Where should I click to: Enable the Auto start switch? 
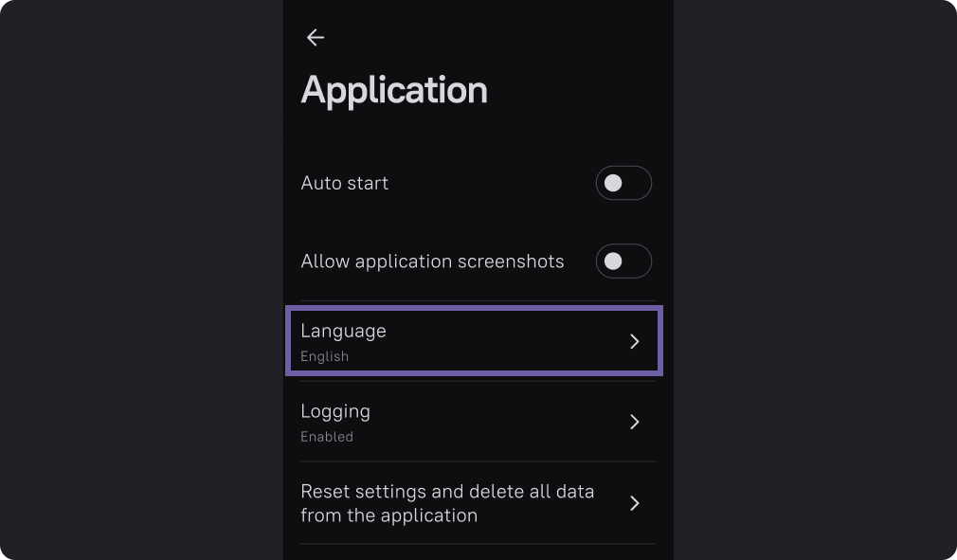point(623,183)
